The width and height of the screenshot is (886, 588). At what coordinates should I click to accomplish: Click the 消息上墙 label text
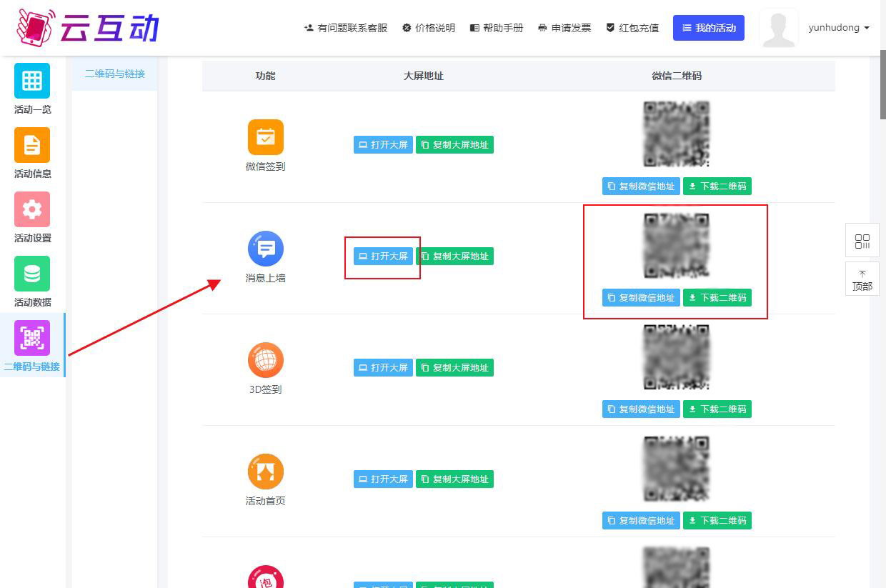pos(266,278)
